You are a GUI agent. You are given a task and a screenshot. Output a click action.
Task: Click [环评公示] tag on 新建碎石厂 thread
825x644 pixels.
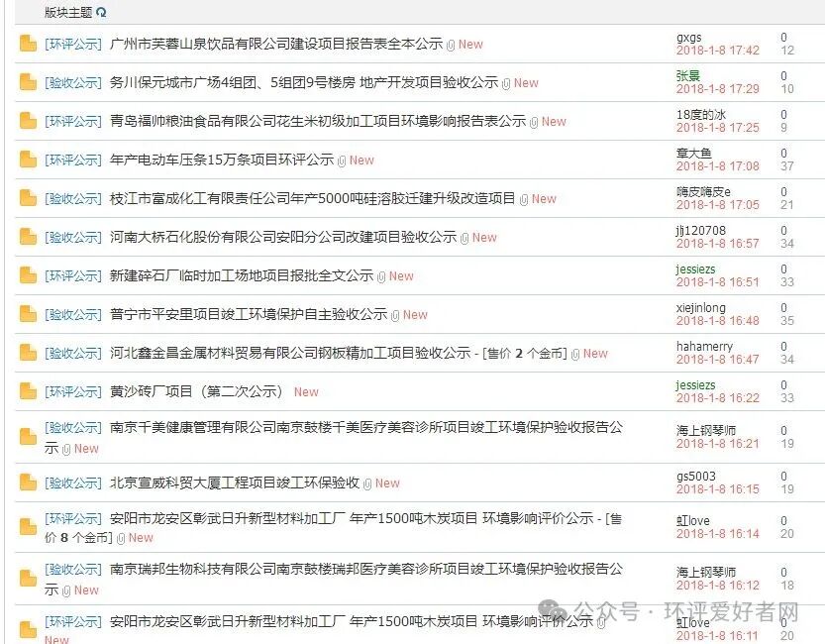[x=73, y=275]
